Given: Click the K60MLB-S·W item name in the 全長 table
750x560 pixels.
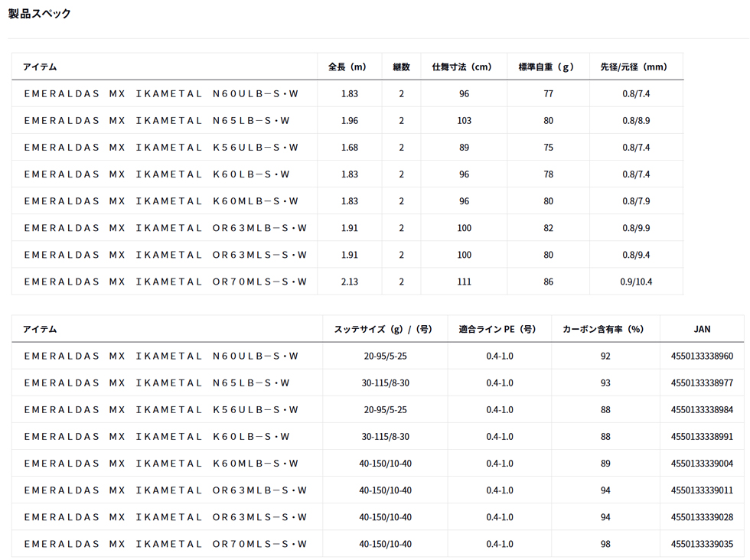Looking at the screenshot, I should [161, 201].
